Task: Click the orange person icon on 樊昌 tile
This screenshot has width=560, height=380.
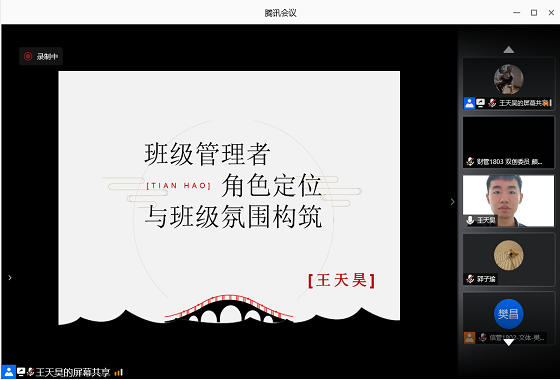Action: pos(469,338)
